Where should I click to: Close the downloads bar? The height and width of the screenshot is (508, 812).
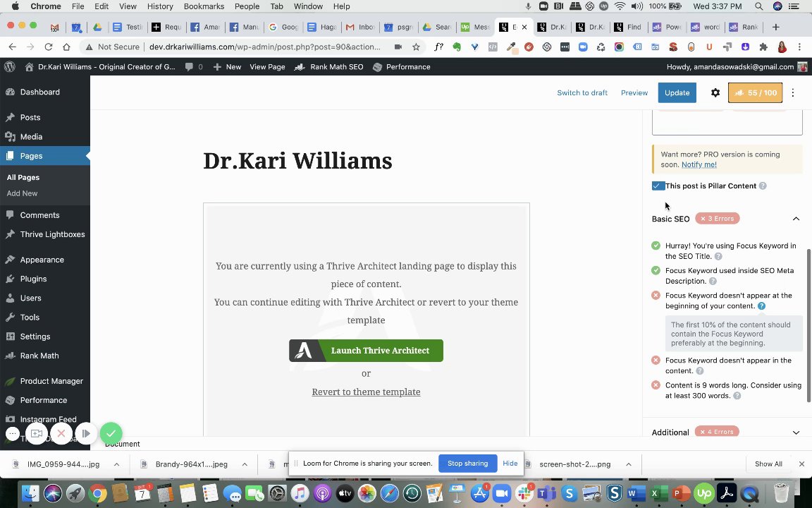(x=801, y=464)
